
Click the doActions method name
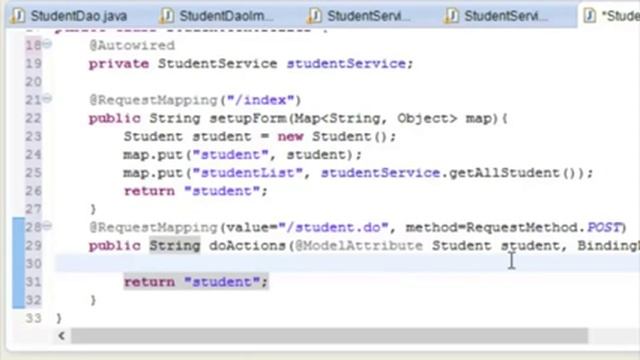tap(248, 245)
